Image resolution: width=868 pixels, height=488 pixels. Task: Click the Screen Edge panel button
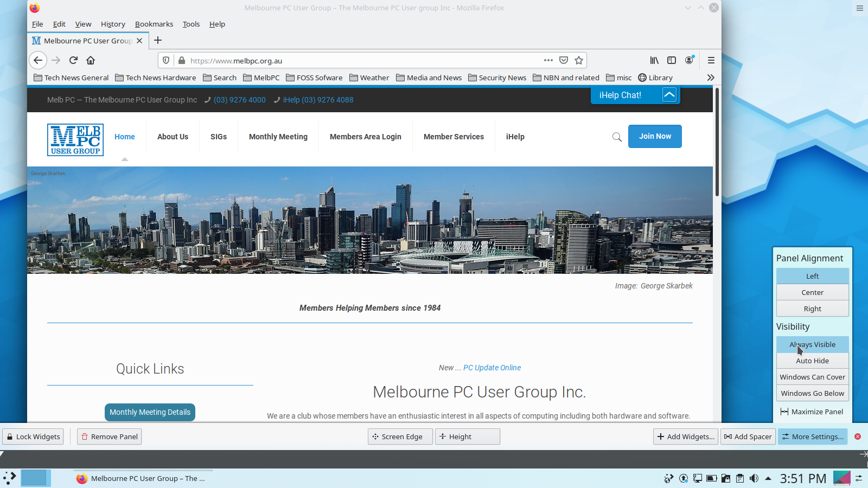400,436
